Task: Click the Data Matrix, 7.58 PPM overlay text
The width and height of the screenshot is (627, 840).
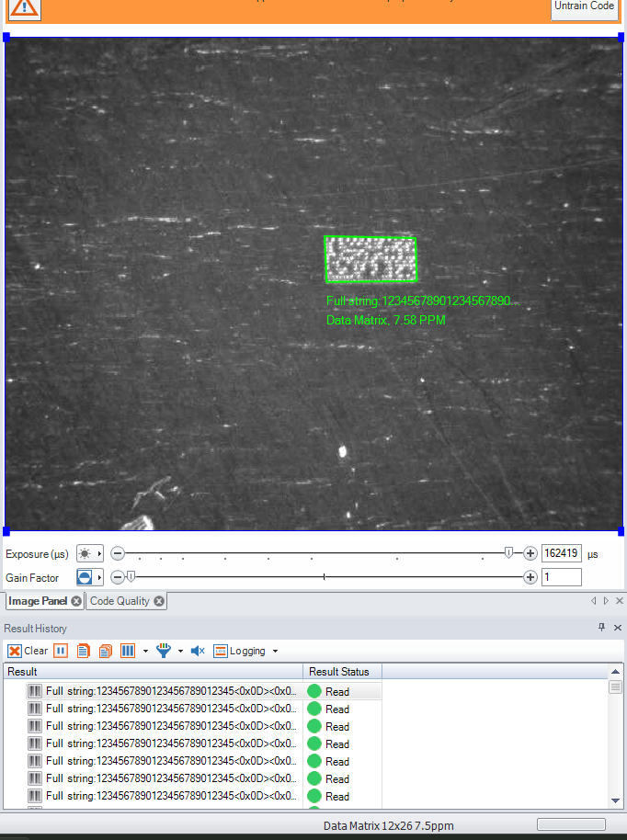Action: pos(386,320)
